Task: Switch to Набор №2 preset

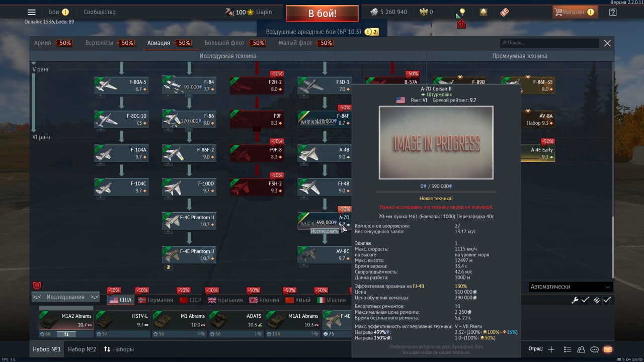Action: tap(82, 349)
